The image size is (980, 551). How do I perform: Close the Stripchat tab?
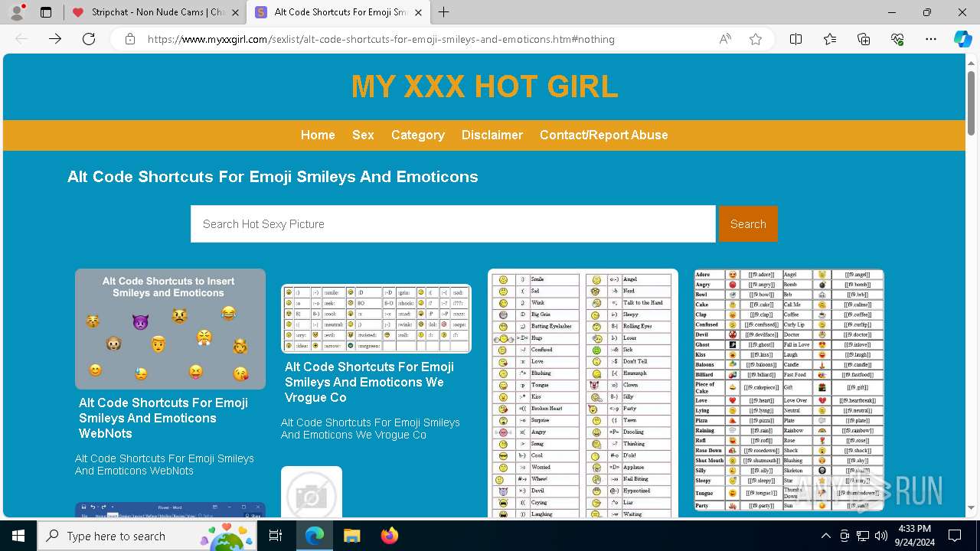[235, 12]
